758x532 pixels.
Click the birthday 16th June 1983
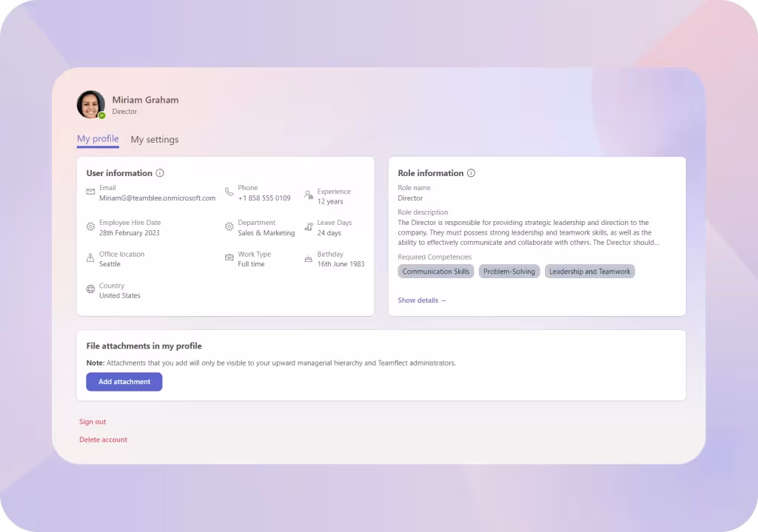341,264
